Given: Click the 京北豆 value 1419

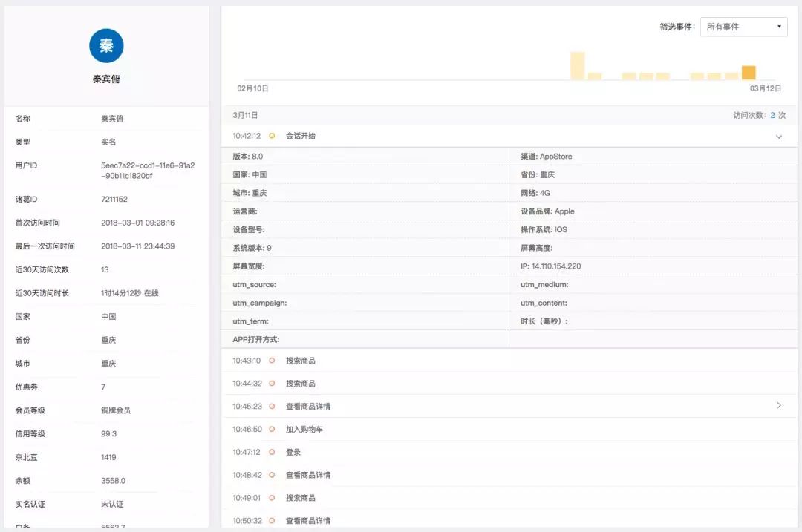Looking at the screenshot, I should [108, 457].
